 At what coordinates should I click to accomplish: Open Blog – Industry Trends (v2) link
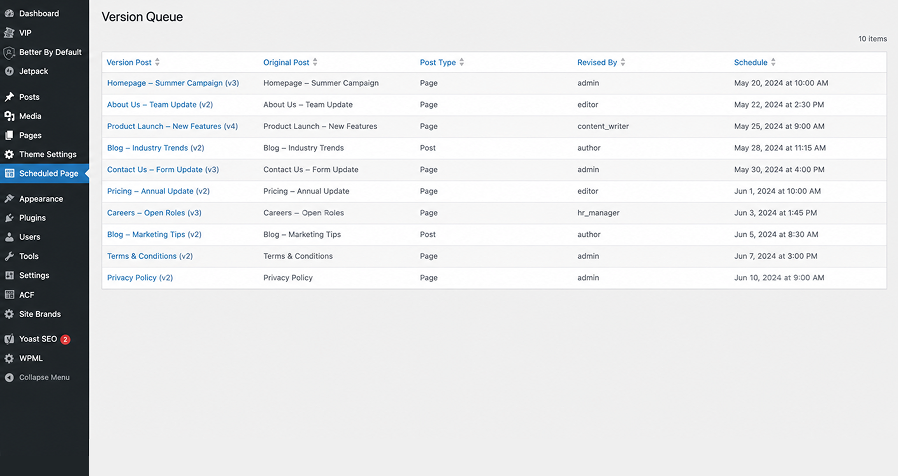[156, 148]
